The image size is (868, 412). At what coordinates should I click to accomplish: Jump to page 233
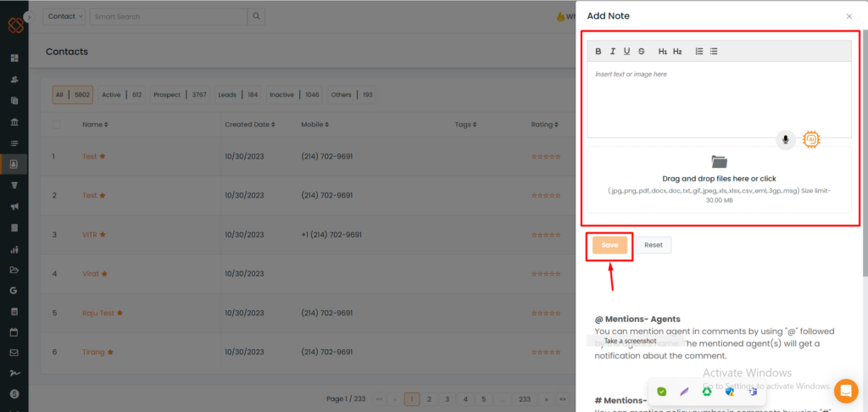tap(525, 398)
